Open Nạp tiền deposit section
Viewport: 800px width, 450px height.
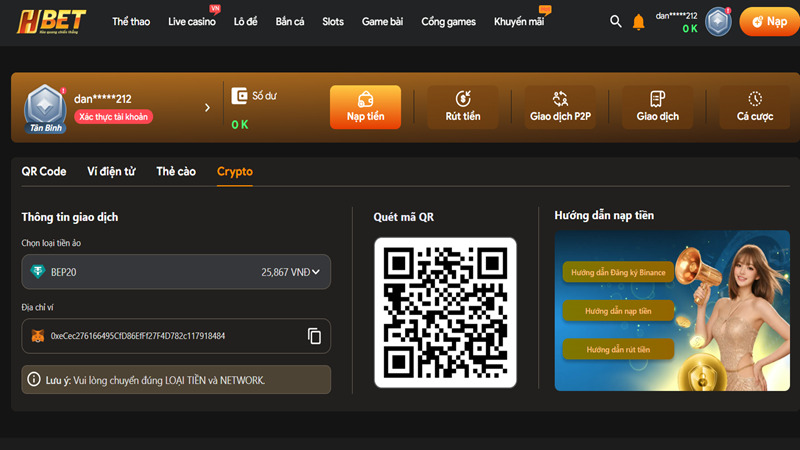tap(365, 107)
